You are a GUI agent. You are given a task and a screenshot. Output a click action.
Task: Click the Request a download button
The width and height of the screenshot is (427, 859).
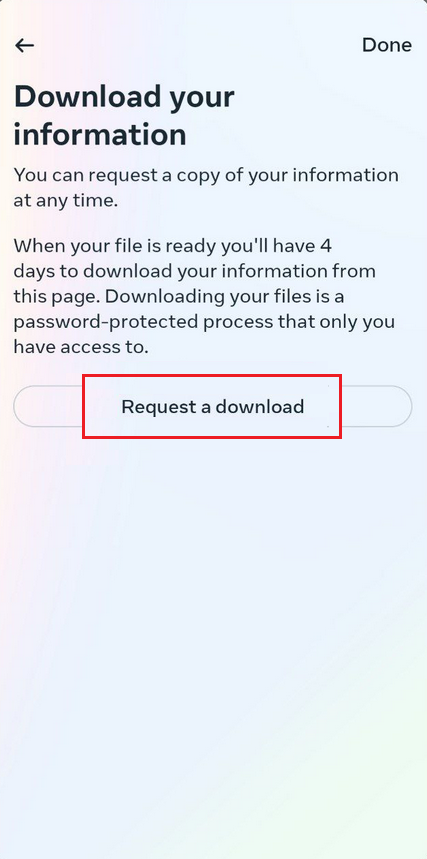pos(213,406)
